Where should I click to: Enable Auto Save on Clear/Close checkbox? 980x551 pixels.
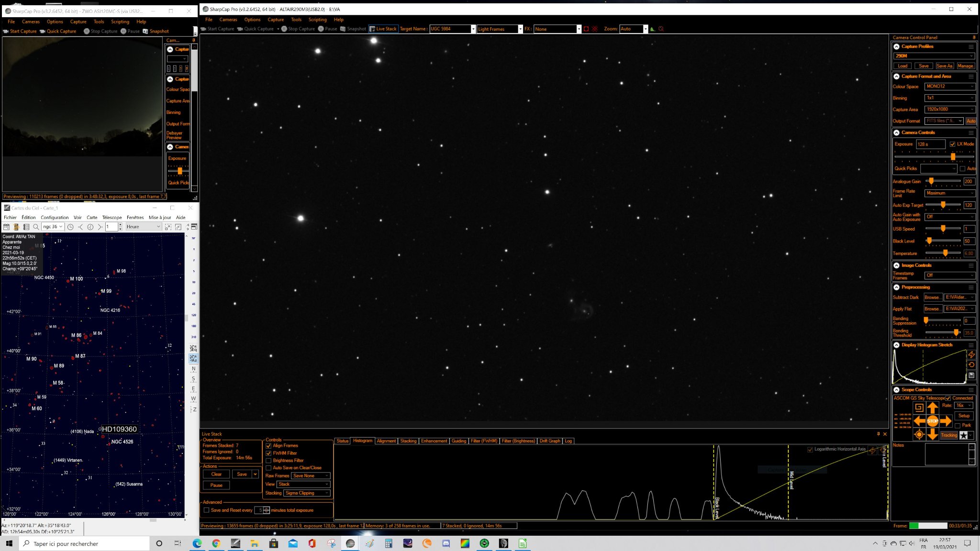tap(268, 468)
